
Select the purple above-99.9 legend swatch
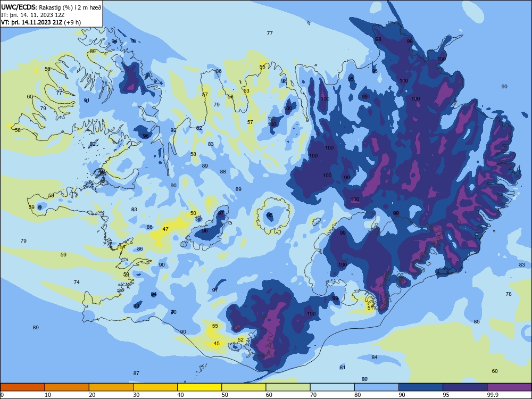509,387
